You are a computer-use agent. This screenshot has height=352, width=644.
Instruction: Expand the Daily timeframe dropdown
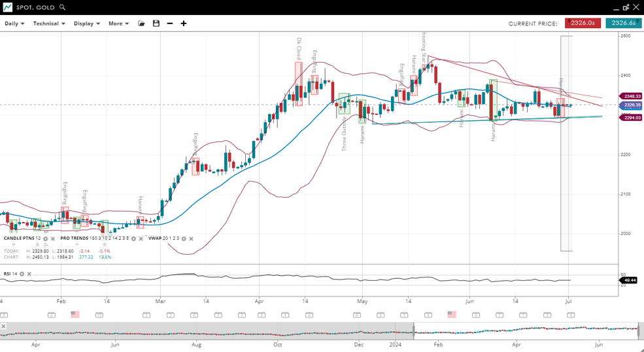pos(14,24)
